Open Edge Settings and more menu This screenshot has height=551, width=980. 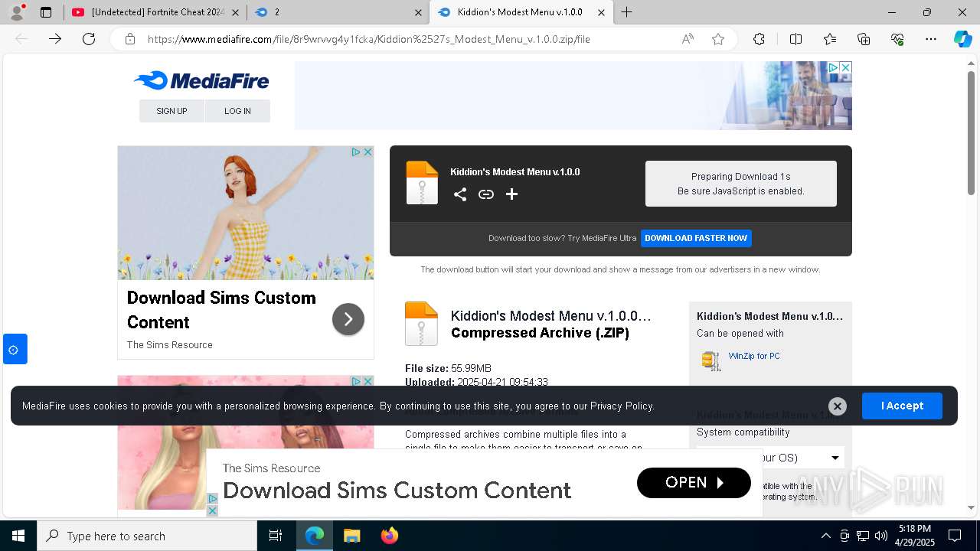[x=931, y=39]
